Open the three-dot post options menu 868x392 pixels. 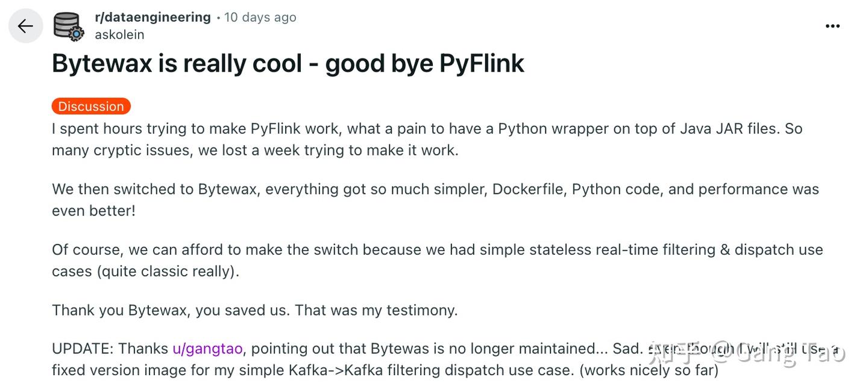point(832,26)
